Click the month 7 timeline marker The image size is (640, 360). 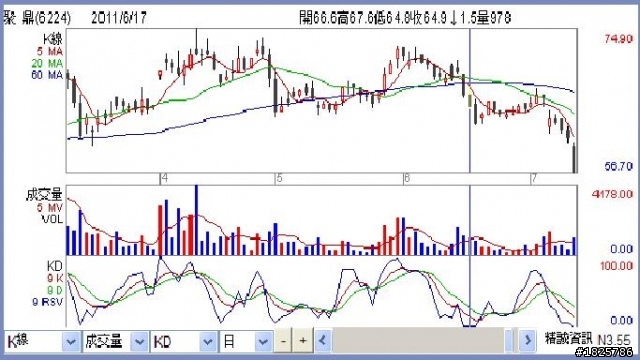point(533,179)
